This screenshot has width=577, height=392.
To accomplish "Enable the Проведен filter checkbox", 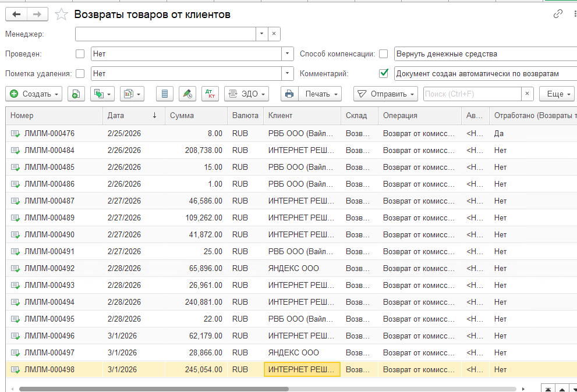I will coord(80,54).
